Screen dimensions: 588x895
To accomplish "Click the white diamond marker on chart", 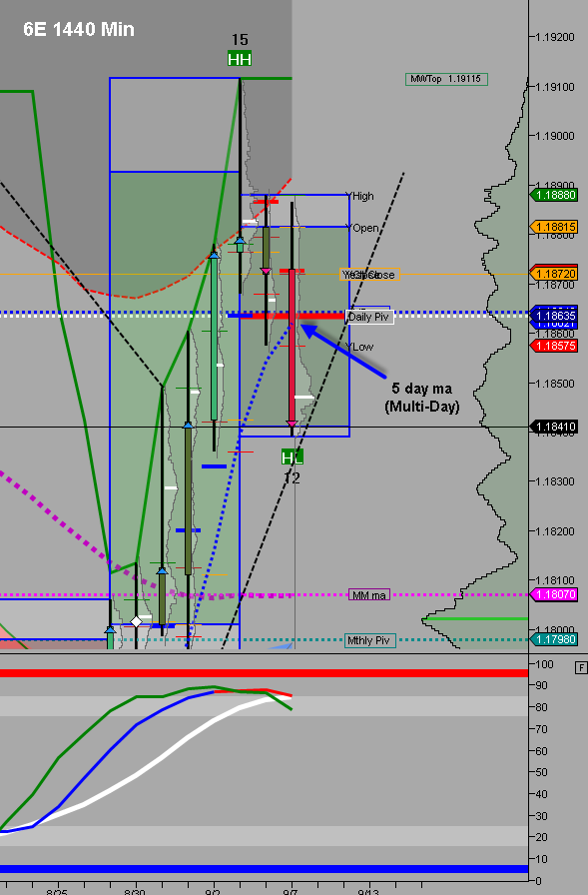I will click(137, 621).
